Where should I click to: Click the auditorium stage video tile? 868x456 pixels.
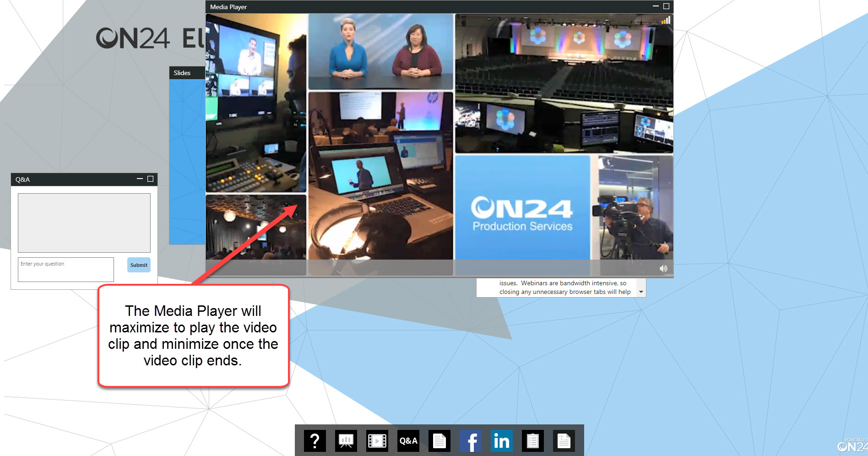coord(564,83)
